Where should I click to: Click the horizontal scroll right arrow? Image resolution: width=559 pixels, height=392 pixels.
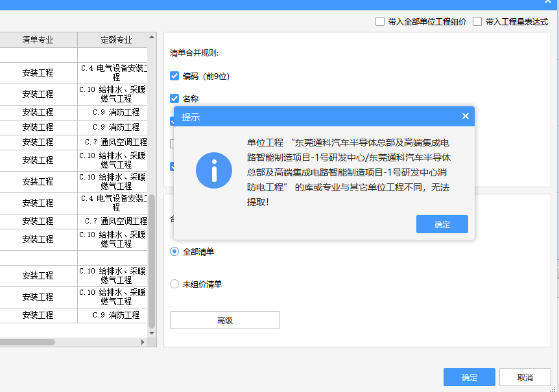[143, 342]
